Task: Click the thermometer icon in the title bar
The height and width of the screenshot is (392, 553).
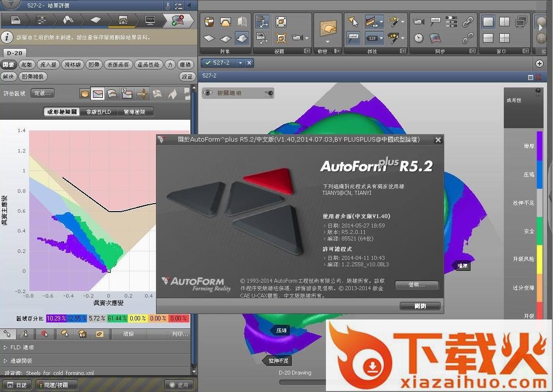Action: (168, 6)
